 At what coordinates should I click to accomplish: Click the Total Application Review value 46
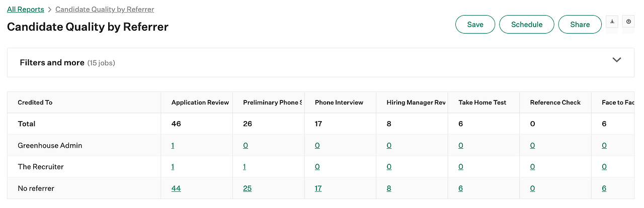coord(176,124)
